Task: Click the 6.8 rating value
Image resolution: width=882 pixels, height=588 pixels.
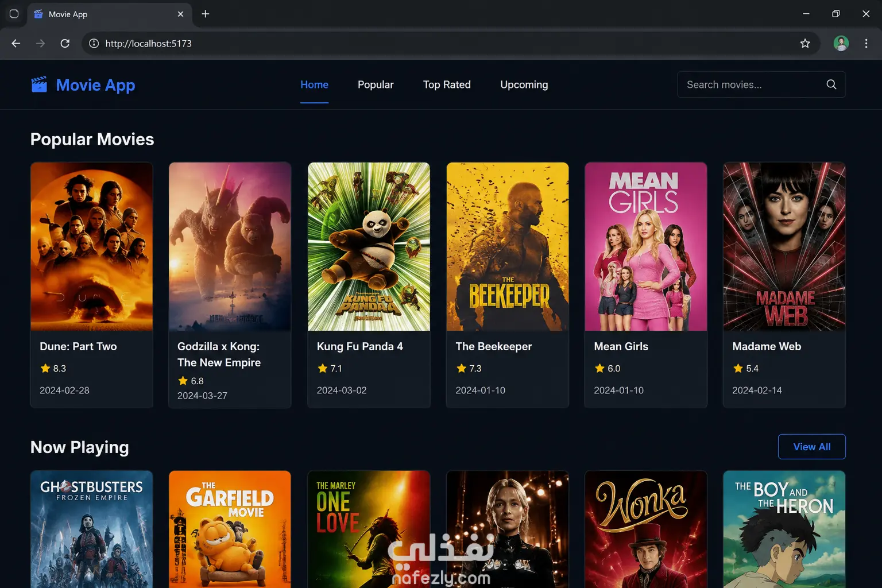Action: (x=198, y=381)
